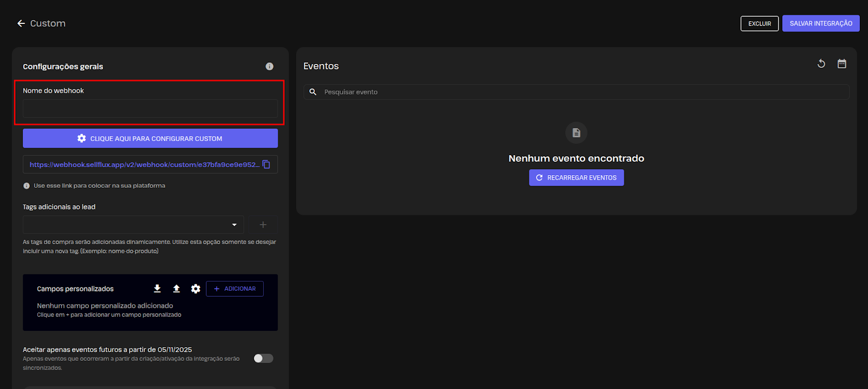Expand the Tags adicionais ao lead dropdown

[234, 225]
